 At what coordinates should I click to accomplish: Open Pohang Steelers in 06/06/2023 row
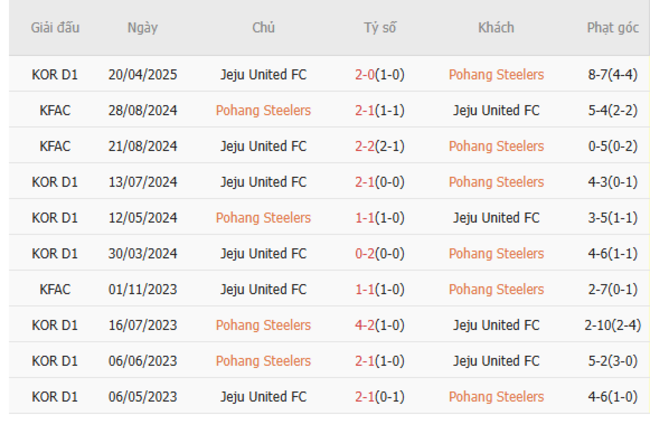pyautogui.click(x=263, y=361)
